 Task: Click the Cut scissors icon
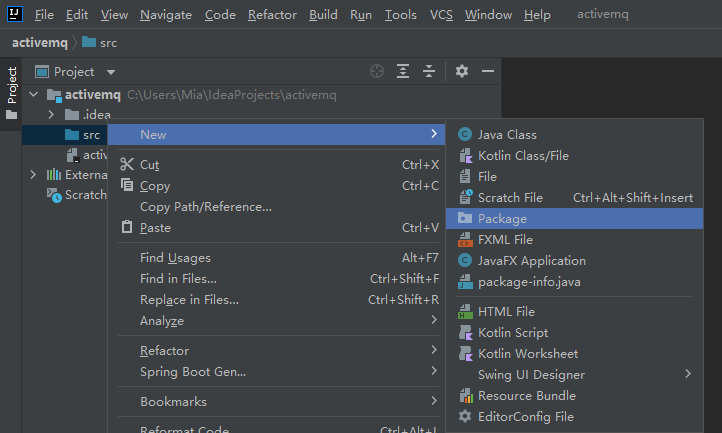pos(127,164)
